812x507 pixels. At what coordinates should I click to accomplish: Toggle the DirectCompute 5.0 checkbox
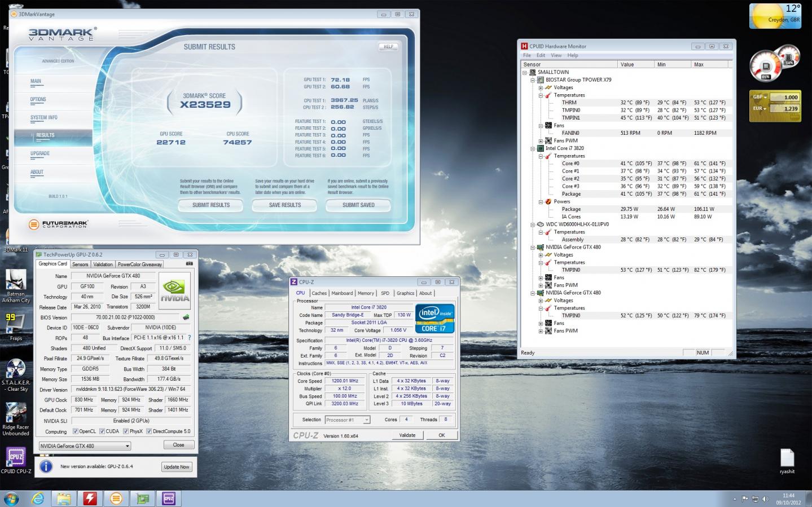pos(149,431)
